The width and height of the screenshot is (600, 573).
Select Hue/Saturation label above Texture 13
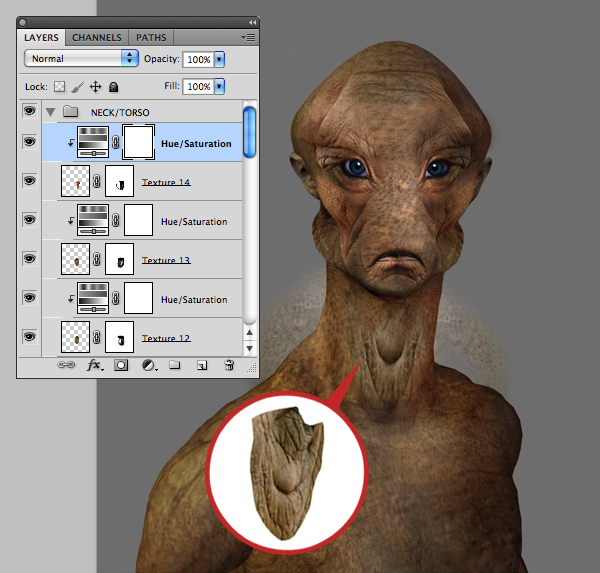point(194,222)
